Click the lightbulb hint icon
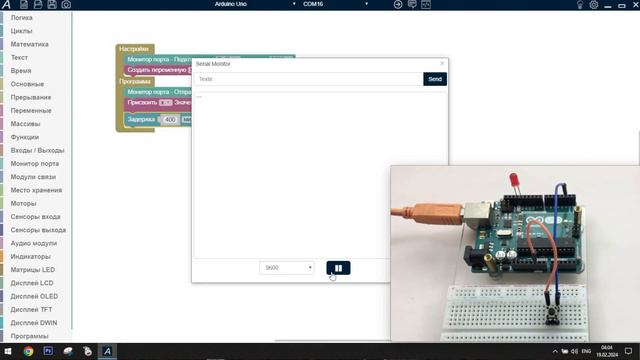Screen dimensions: 640x360 (x=580, y=4)
